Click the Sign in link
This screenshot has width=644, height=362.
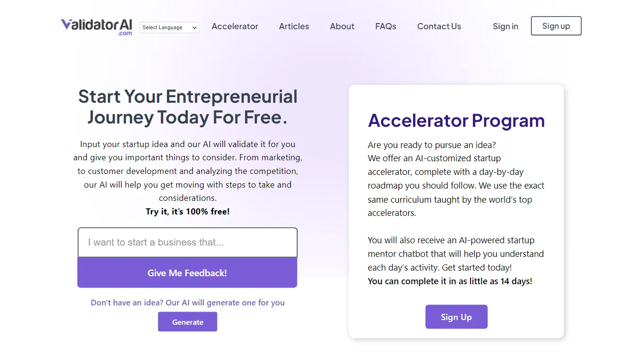tap(505, 26)
